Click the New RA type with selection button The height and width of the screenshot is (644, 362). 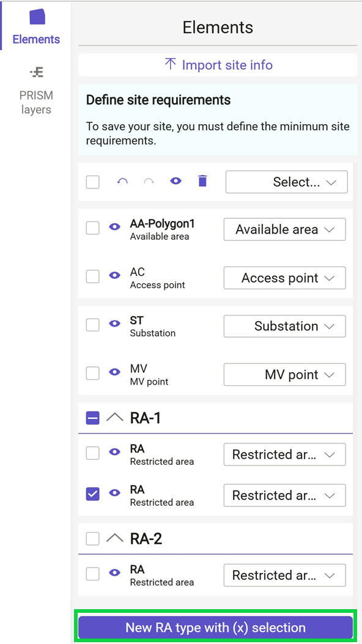click(215, 627)
